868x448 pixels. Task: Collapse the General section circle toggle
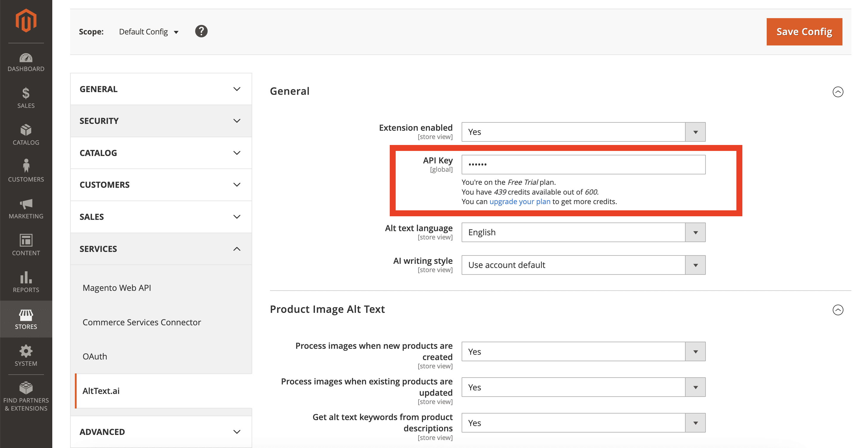pos(838,92)
